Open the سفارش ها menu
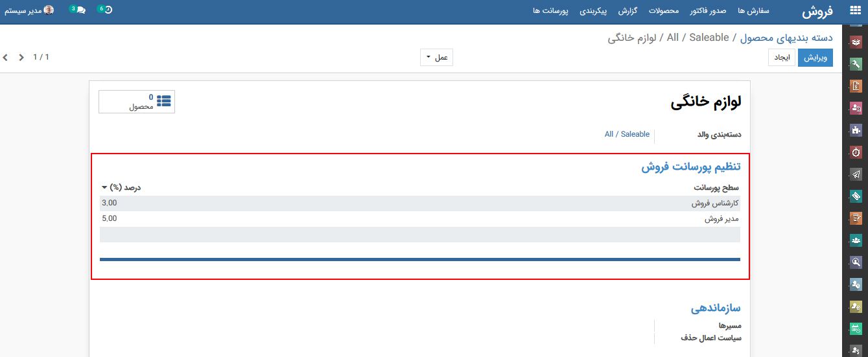Image resolution: width=868 pixels, height=357 pixels. 753,11
